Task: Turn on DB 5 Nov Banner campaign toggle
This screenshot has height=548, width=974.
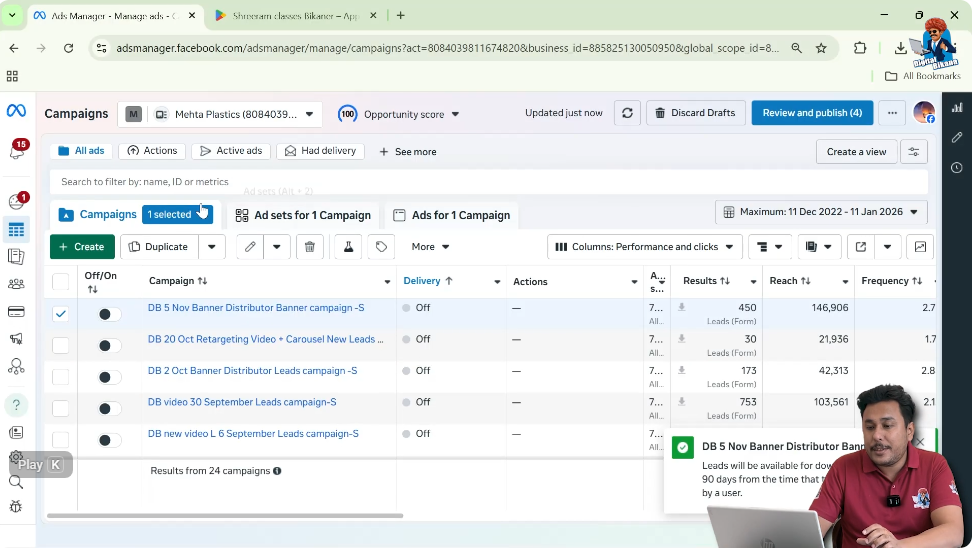Action: 109,314
